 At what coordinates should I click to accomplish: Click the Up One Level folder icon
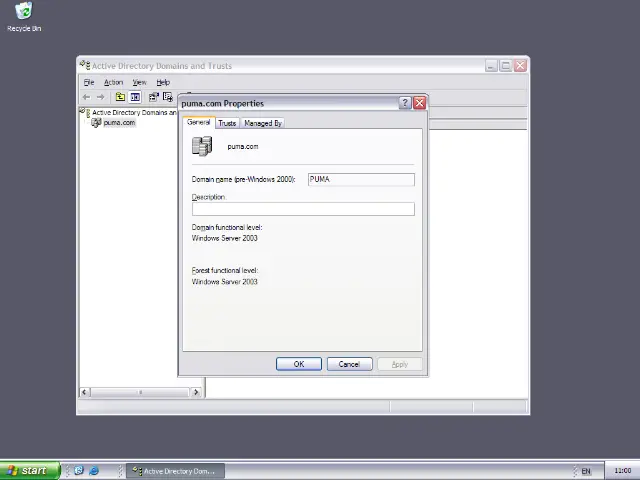(x=120, y=97)
